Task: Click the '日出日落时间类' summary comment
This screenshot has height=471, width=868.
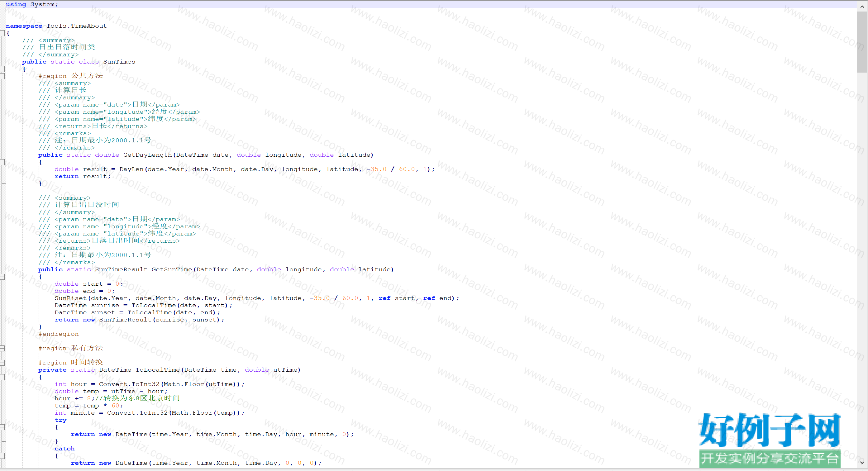Action: coord(67,47)
